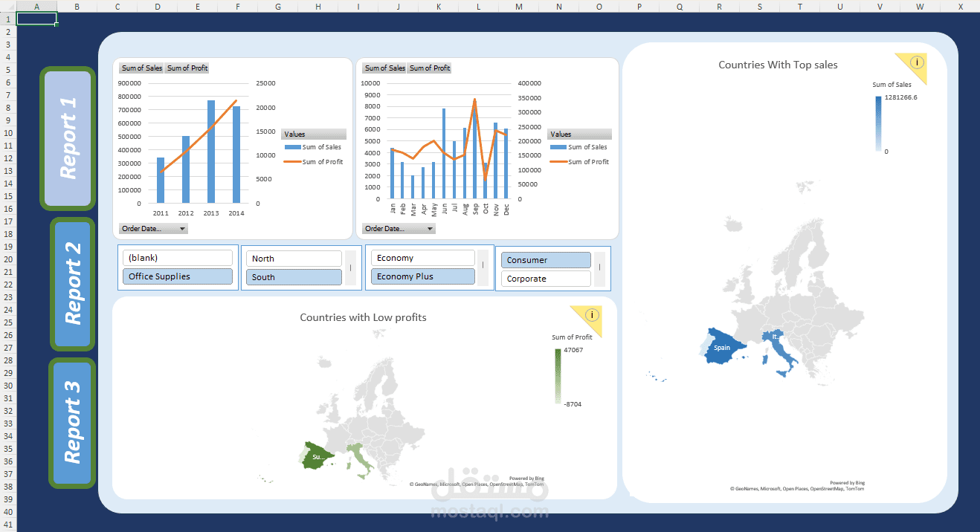The image size is (980, 532).
Task: Open Order Date dropdown under monthly chart
Action: pos(399,229)
